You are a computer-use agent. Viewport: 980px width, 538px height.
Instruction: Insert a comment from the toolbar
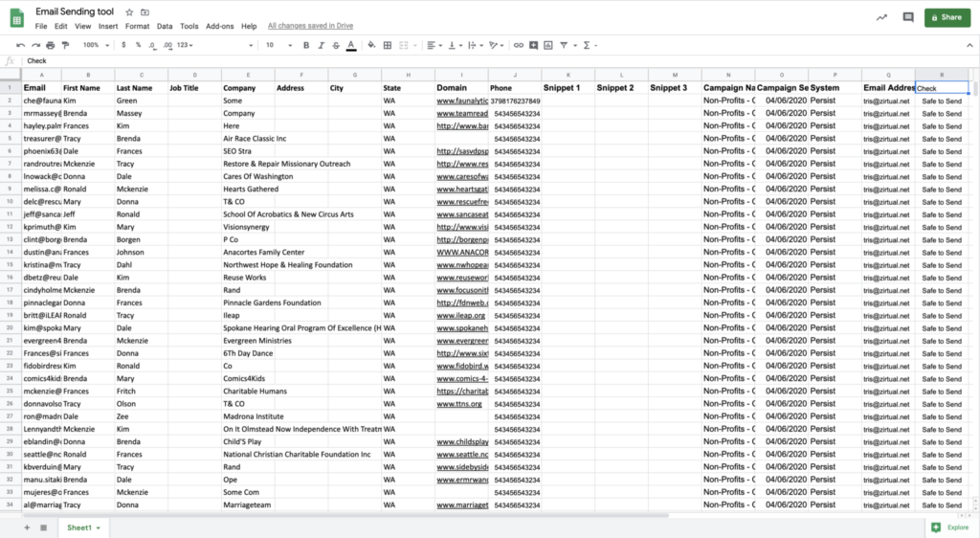coord(534,45)
